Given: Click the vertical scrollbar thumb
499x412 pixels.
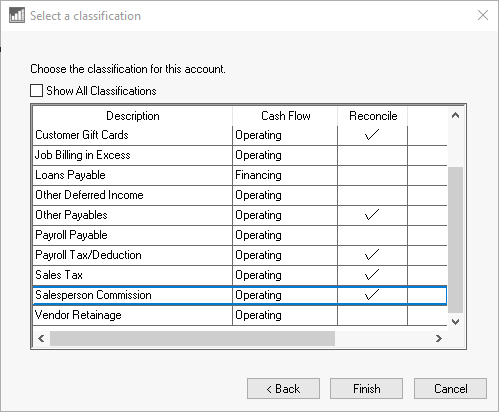Looking at the screenshot, I should [455, 240].
